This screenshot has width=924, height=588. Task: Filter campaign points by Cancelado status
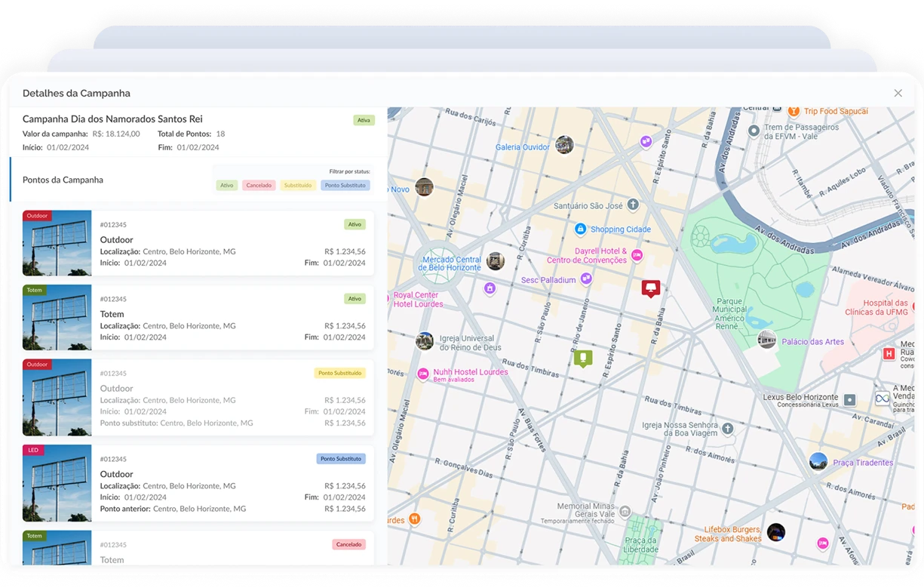(259, 185)
